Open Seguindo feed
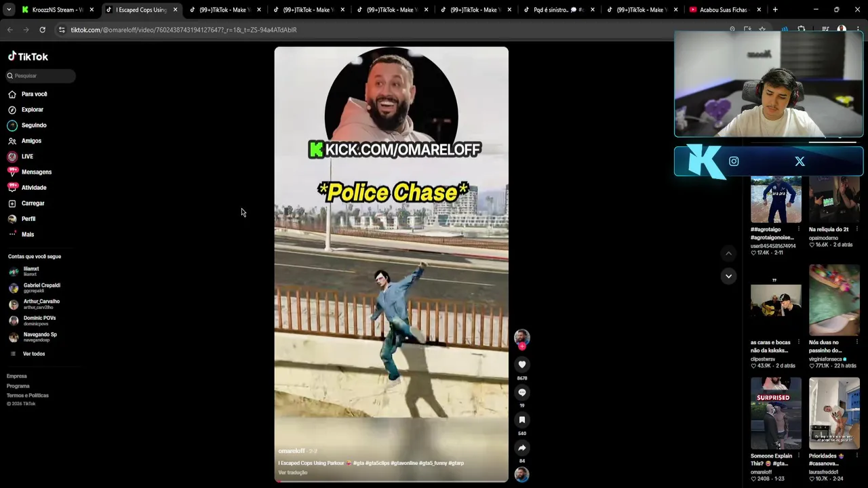 (27, 125)
